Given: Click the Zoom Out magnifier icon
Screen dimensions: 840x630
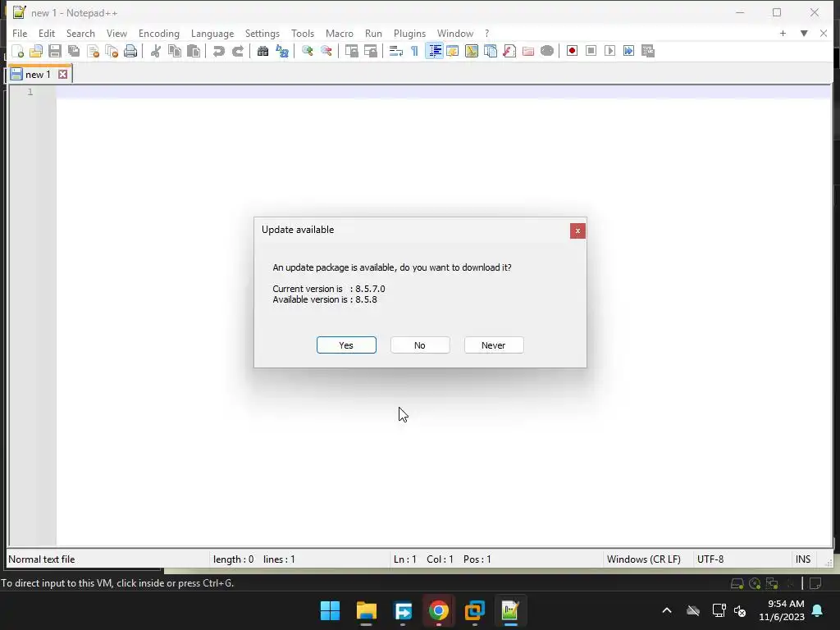Looking at the screenshot, I should pos(326,51).
